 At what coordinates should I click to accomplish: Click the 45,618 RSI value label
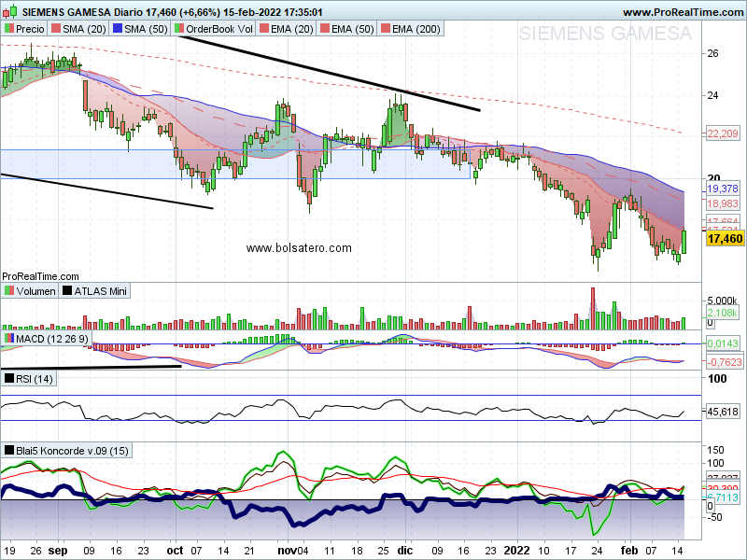(x=723, y=412)
